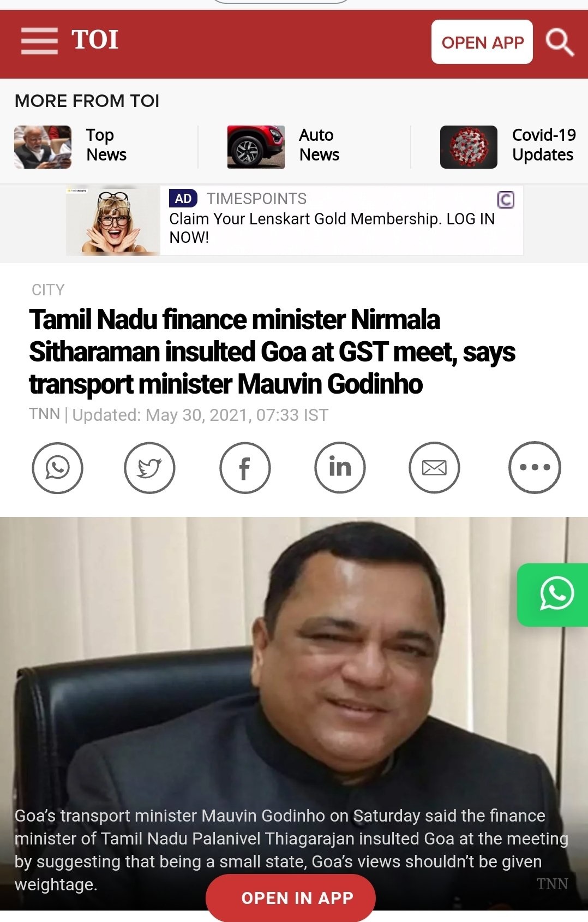Share article on Twitter
Screen dimensions: 588x922
coord(149,468)
